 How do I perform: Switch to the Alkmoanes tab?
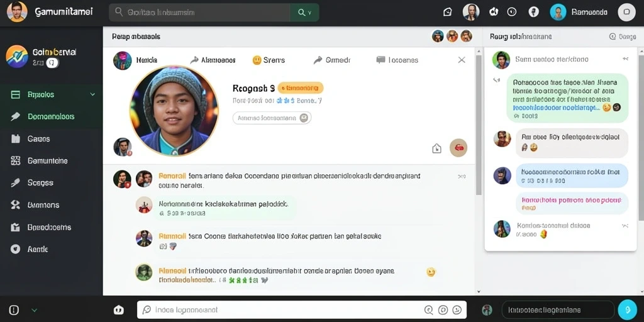[213, 60]
